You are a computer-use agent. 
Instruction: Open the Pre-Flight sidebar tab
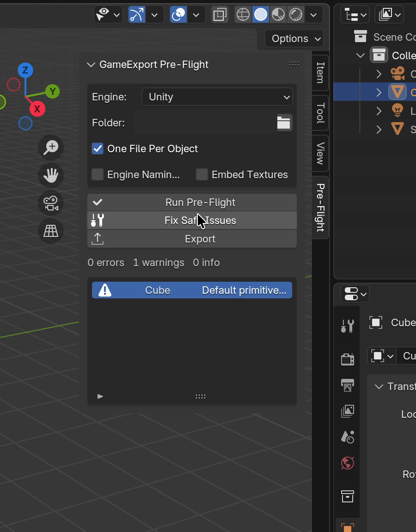(x=320, y=208)
